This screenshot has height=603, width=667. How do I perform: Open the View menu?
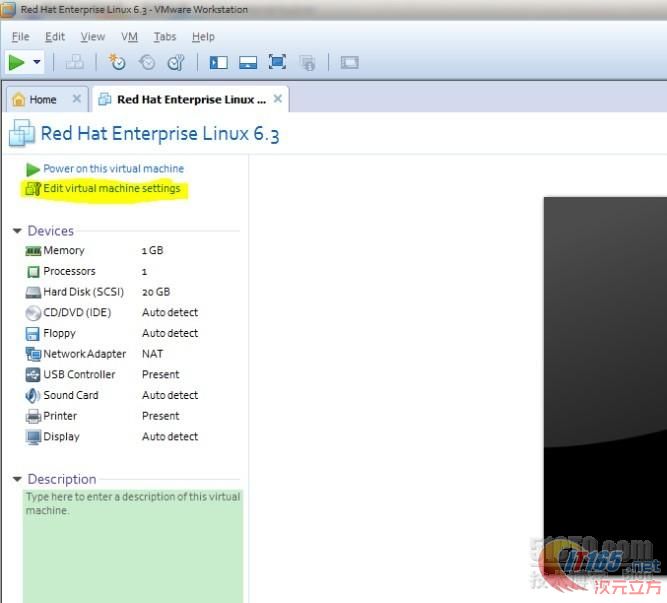coord(93,37)
